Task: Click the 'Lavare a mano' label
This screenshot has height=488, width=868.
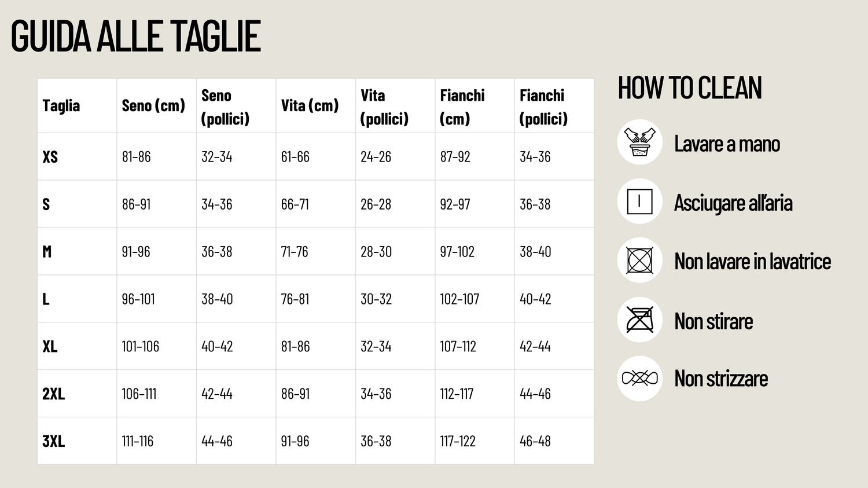Action: (727, 144)
